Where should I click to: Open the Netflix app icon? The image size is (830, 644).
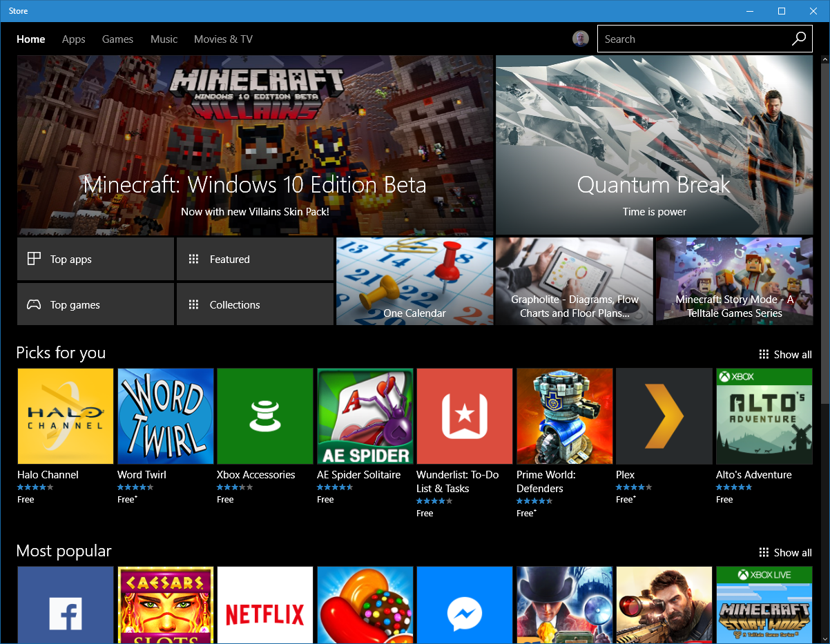(265, 605)
